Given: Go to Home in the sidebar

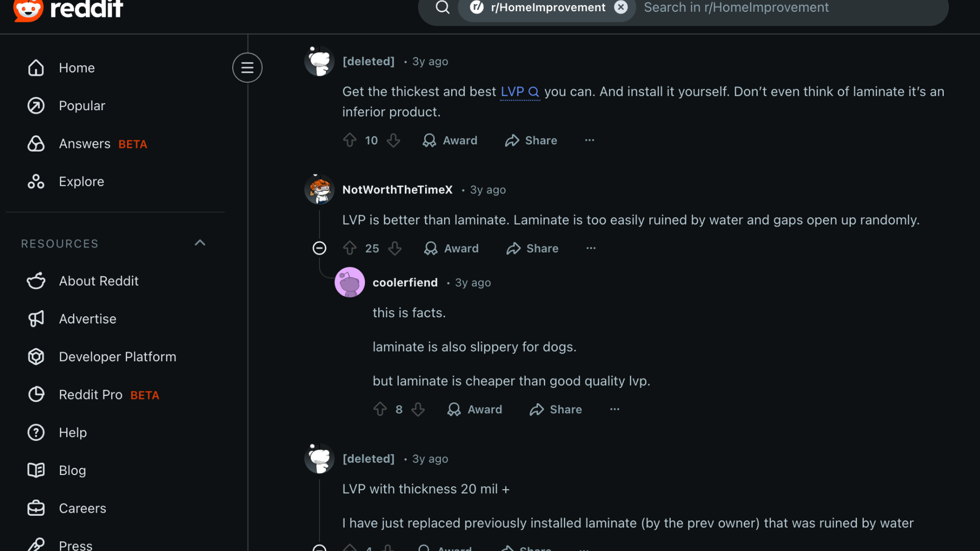Looking at the screenshot, I should click(77, 67).
